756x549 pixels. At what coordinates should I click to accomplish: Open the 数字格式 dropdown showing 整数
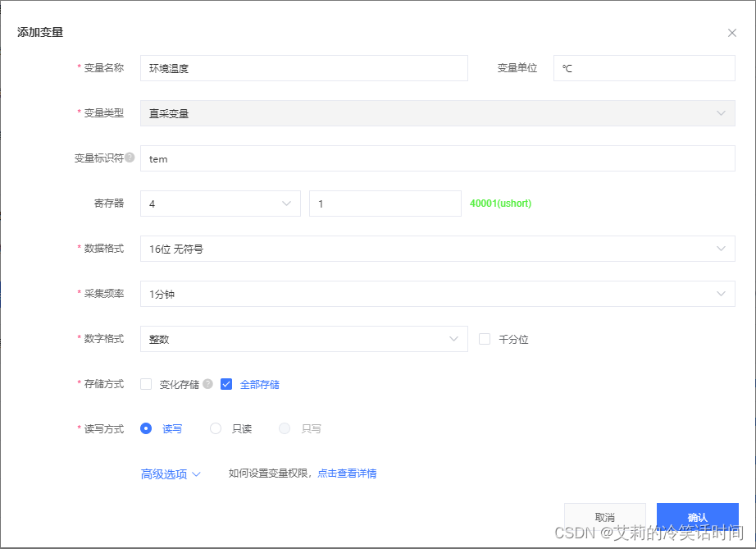point(303,339)
